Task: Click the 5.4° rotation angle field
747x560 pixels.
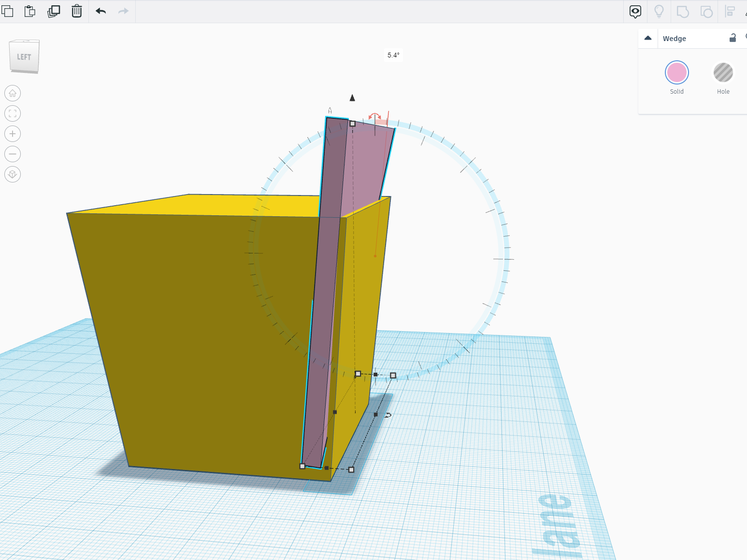Action: 393,55
